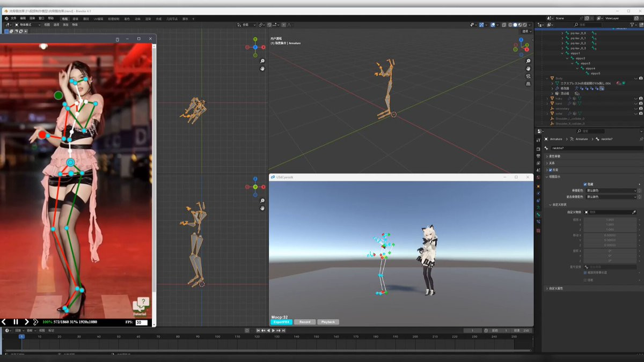The height and width of the screenshot is (362, 644).
Task: Expand the pq-ka-_0_3 bone row
Action: point(562,48)
